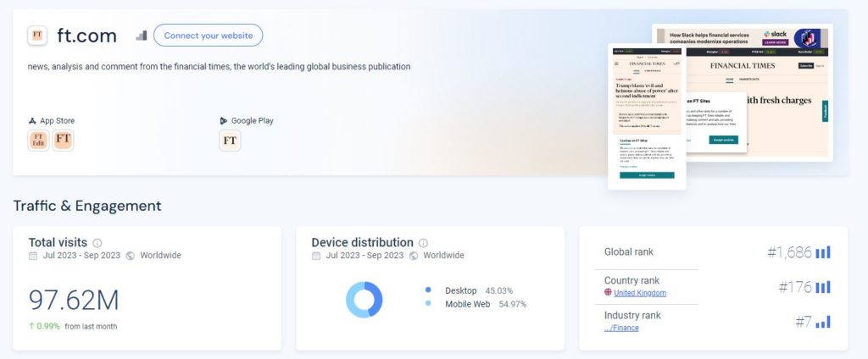Viewport: 868px width, 359px height.
Task: Open the .../Finance industry link
Action: click(621, 328)
